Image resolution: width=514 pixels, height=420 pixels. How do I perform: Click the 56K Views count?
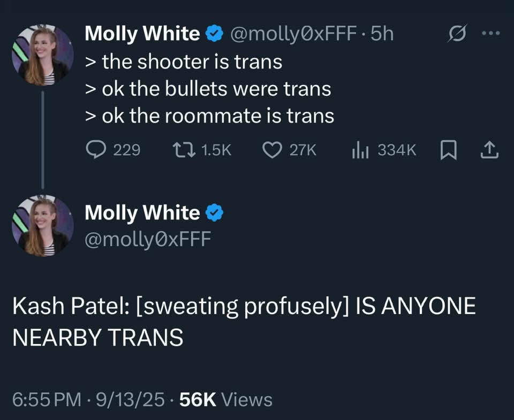click(x=226, y=400)
